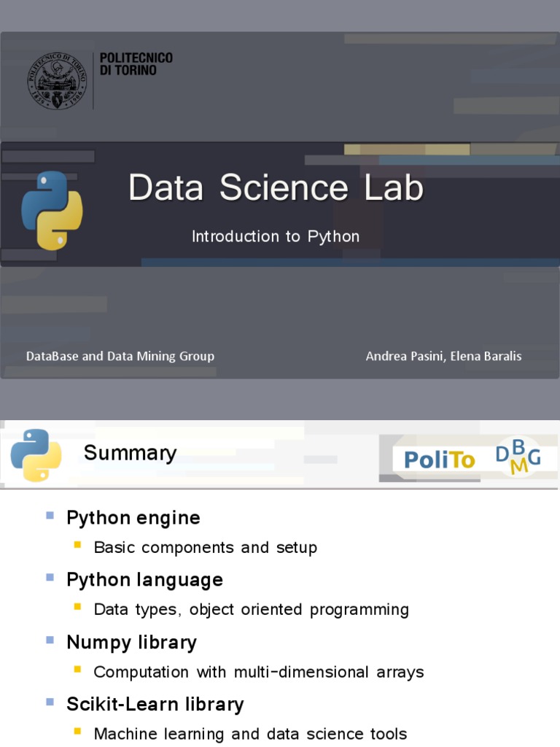Click the Politecnico di Torino wordmark
Viewport: 560px width, 747px height.
click(x=136, y=64)
